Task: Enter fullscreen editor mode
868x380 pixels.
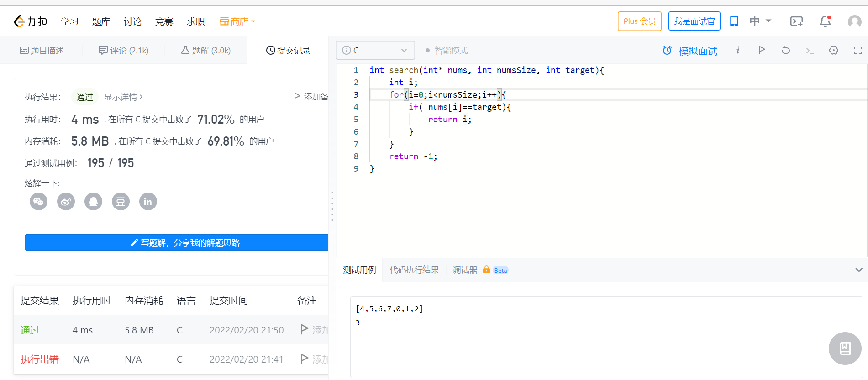Action: [857, 50]
